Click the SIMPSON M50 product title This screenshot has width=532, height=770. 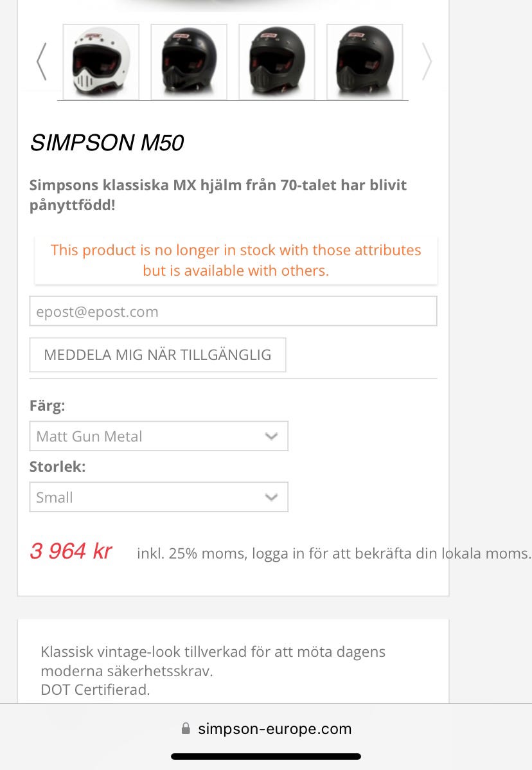click(x=107, y=143)
